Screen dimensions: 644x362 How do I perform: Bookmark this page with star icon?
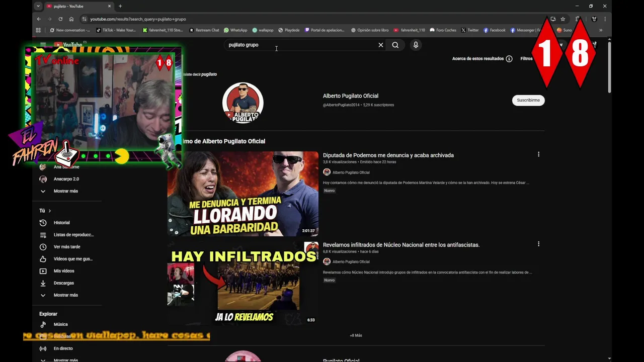coord(563,19)
